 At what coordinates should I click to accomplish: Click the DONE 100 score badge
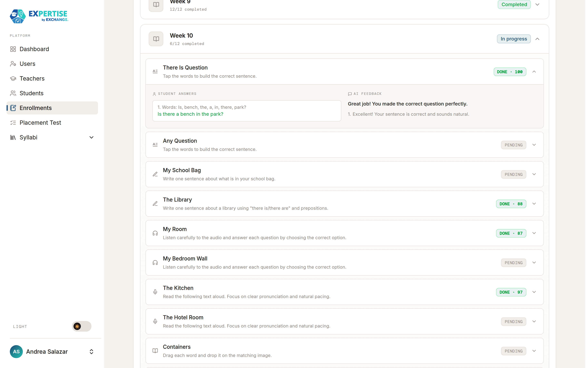[x=510, y=72]
